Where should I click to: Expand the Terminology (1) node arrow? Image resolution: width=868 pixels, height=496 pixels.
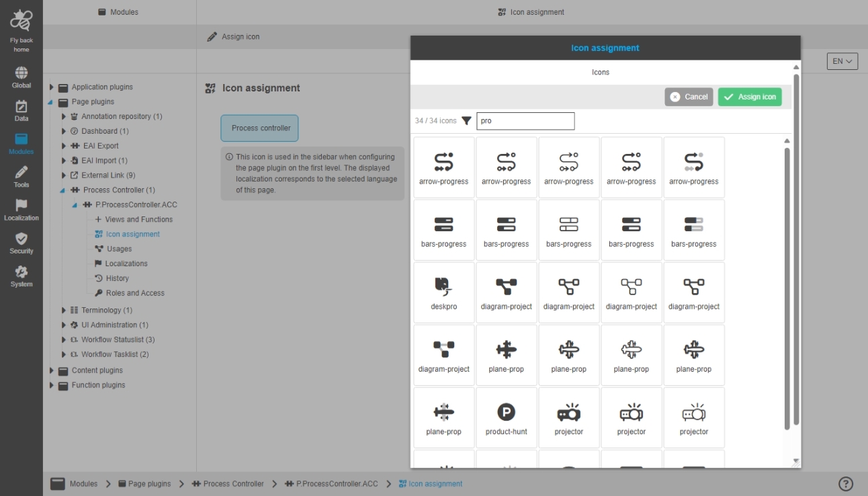pos(64,311)
